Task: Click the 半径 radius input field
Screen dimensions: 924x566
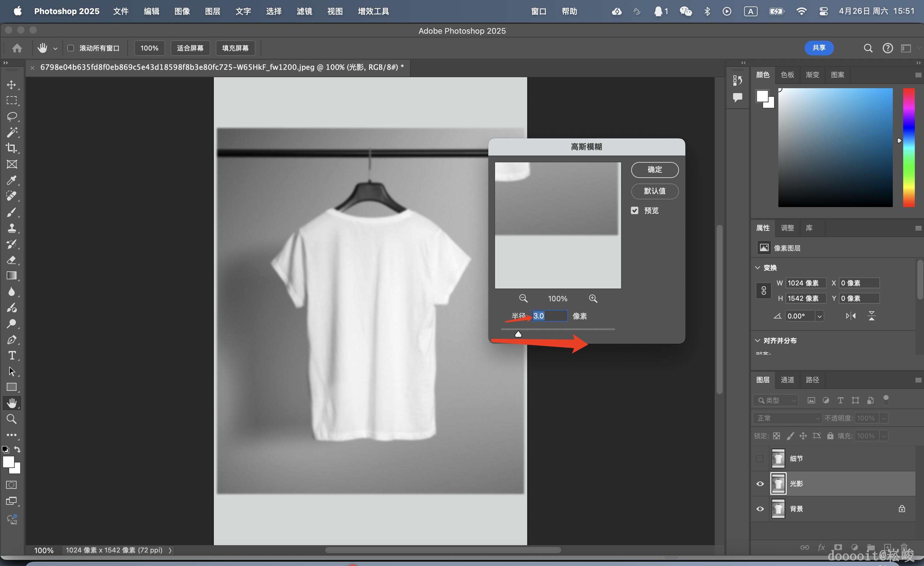Action: click(x=549, y=316)
